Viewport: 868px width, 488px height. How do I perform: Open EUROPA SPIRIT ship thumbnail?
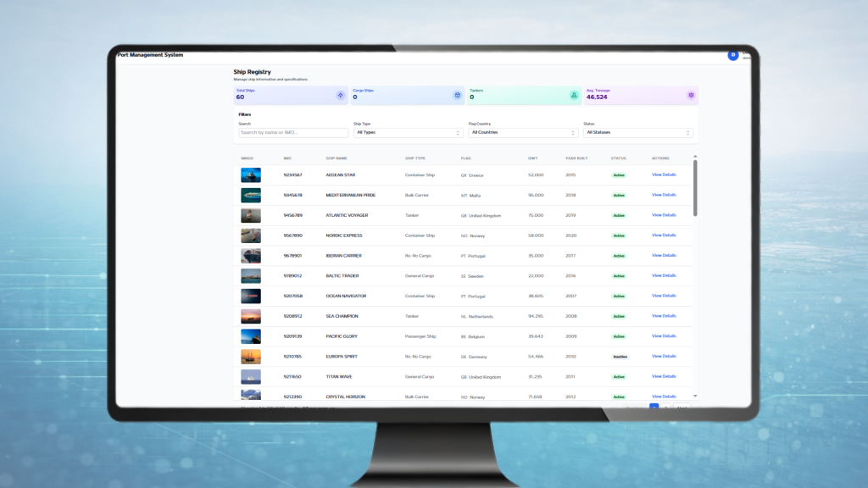pos(251,357)
